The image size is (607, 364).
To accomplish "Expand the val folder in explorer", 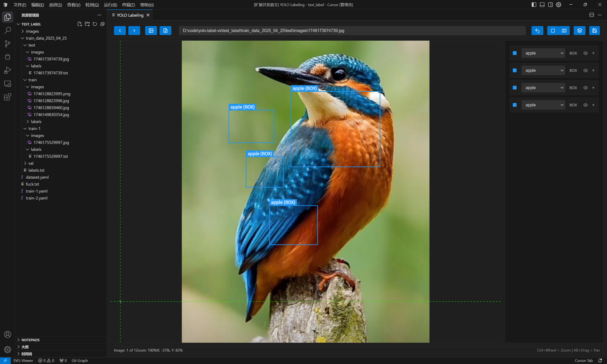I will pyautogui.click(x=31, y=163).
